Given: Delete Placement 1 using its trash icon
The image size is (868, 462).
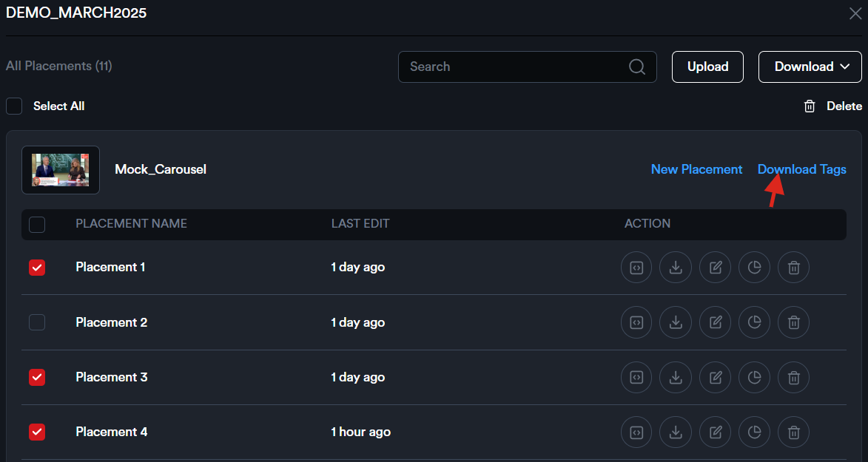Looking at the screenshot, I should tap(793, 268).
